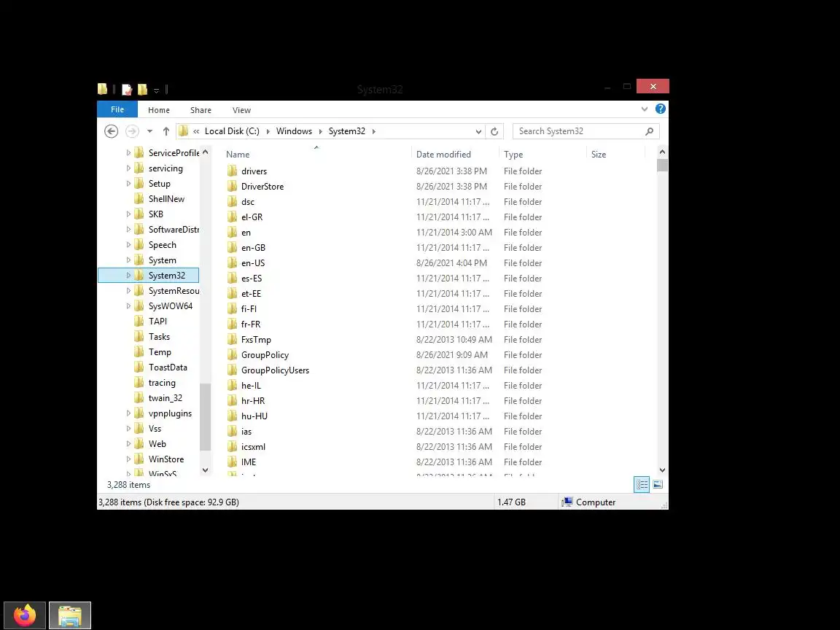The image size is (840, 630).
Task: Sort by the Date modified column header
Action: pos(443,155)
